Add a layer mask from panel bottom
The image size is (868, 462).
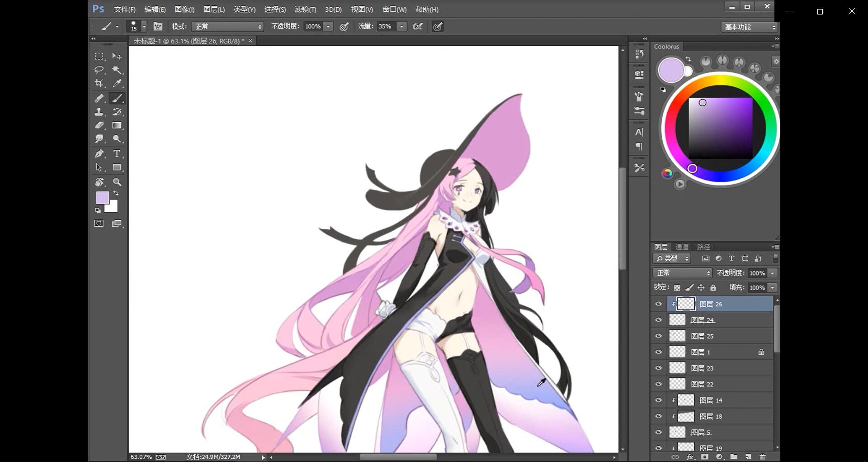(705, 457)
